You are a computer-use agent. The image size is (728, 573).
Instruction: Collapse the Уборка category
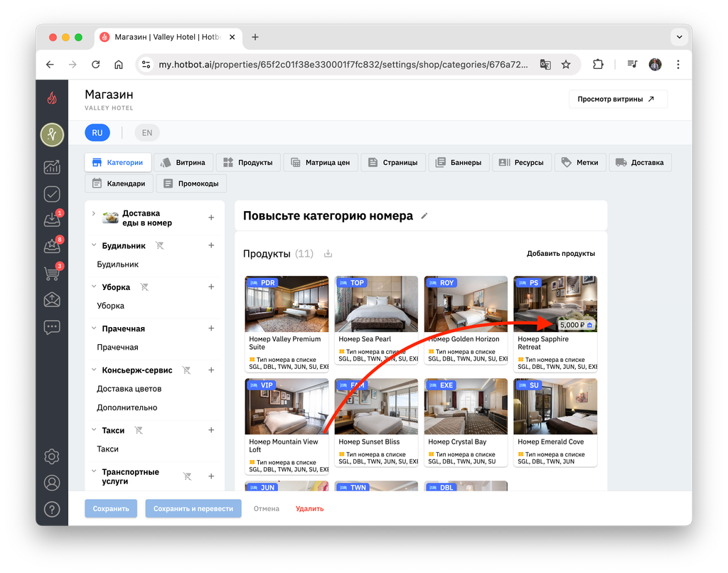tap(94, 286)
